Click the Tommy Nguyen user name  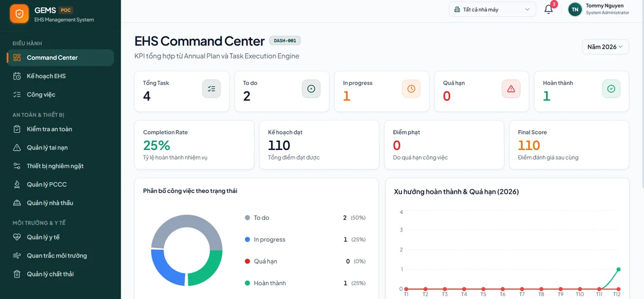605,6
